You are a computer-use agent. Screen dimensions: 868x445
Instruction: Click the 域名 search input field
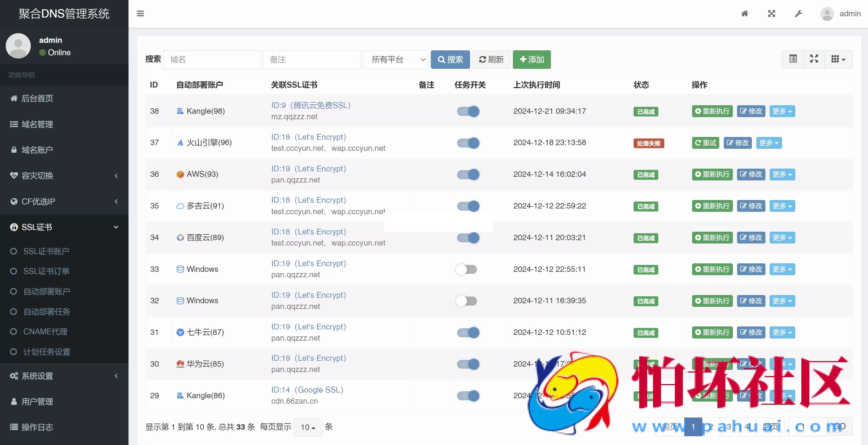click(212, 59)
